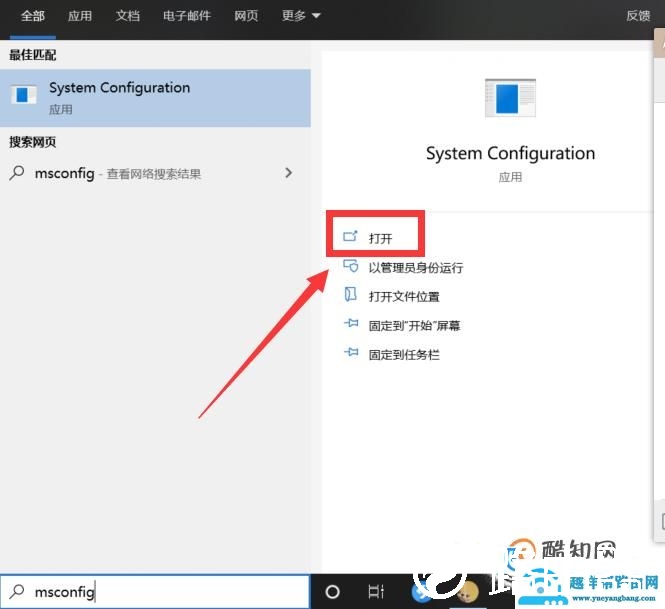Click pin icon beside 固定到"开始"屏幕

click(351, 323)
